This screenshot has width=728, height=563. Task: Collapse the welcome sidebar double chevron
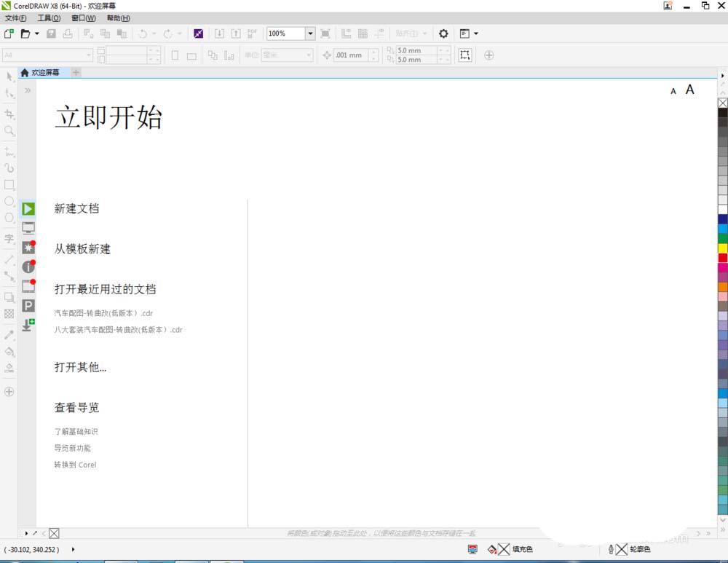coord(28,90)
